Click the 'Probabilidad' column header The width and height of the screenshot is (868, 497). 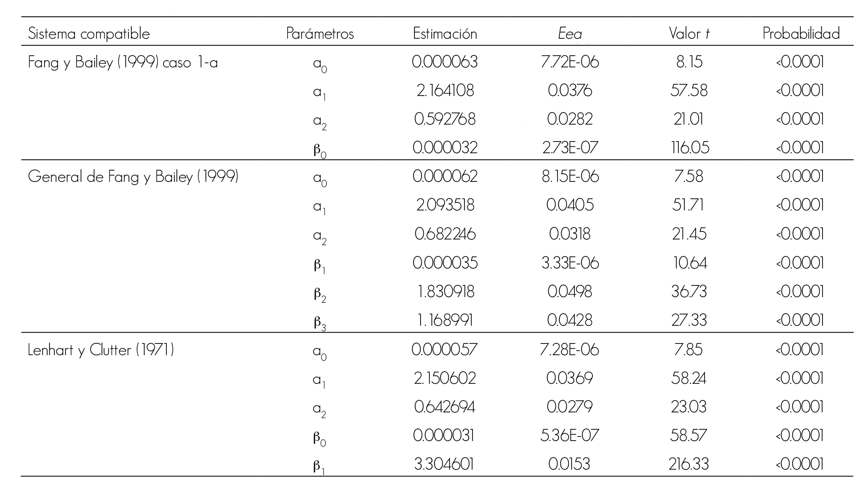click(801, 34)
